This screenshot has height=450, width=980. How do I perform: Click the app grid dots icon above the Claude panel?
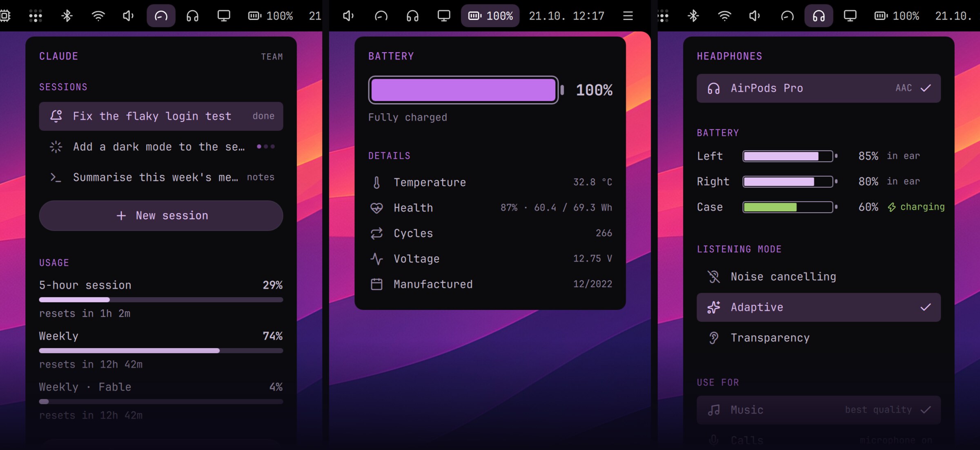point(36,16)
